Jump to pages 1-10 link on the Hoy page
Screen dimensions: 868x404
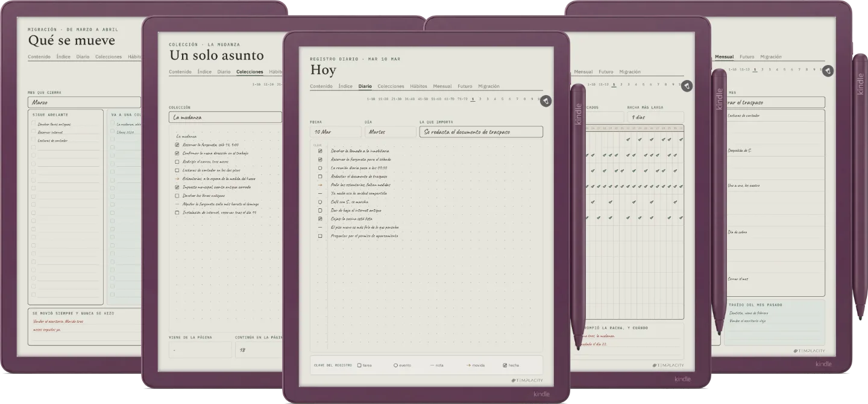pyautogui.click(x=371, y=99)
